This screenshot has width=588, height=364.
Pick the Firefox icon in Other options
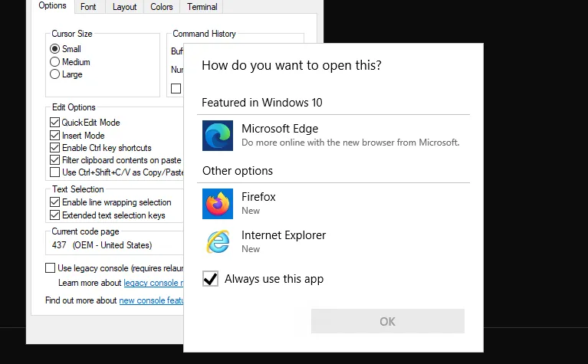(218, 204)
